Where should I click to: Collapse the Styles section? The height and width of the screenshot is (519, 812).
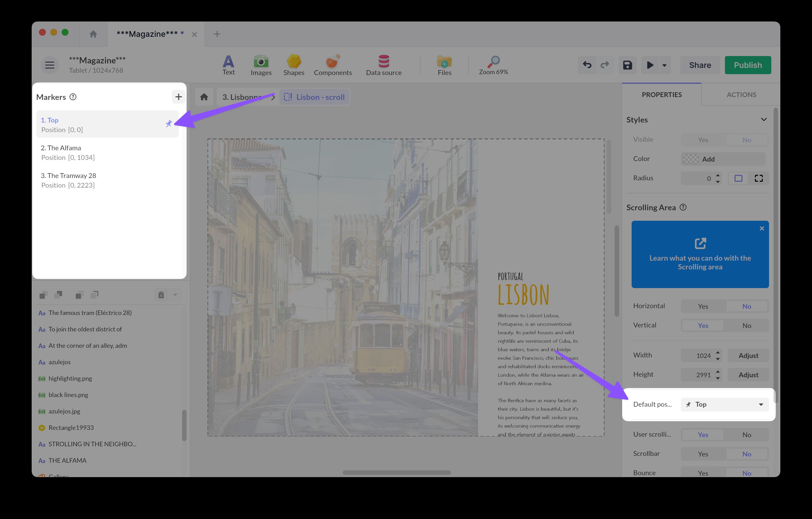point(764,119)
